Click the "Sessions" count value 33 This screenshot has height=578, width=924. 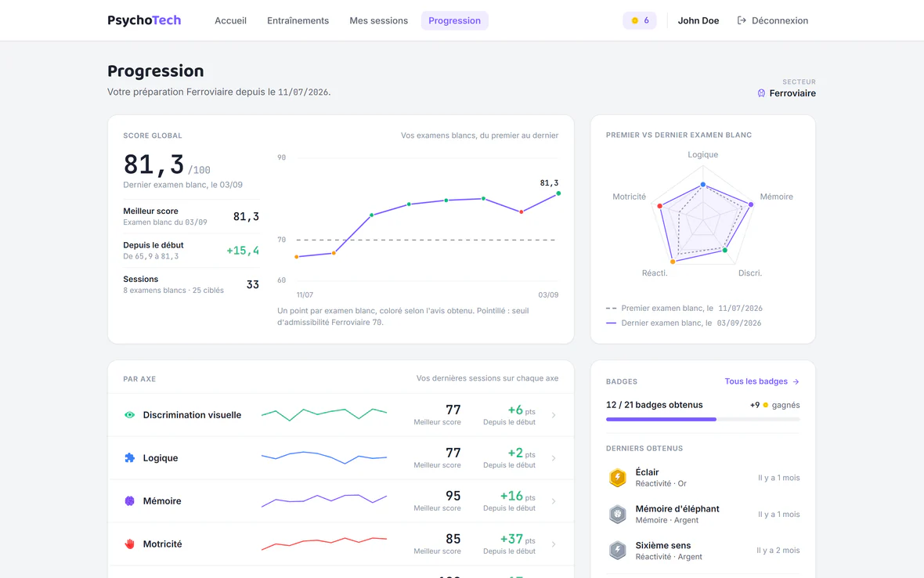[253, 284]
